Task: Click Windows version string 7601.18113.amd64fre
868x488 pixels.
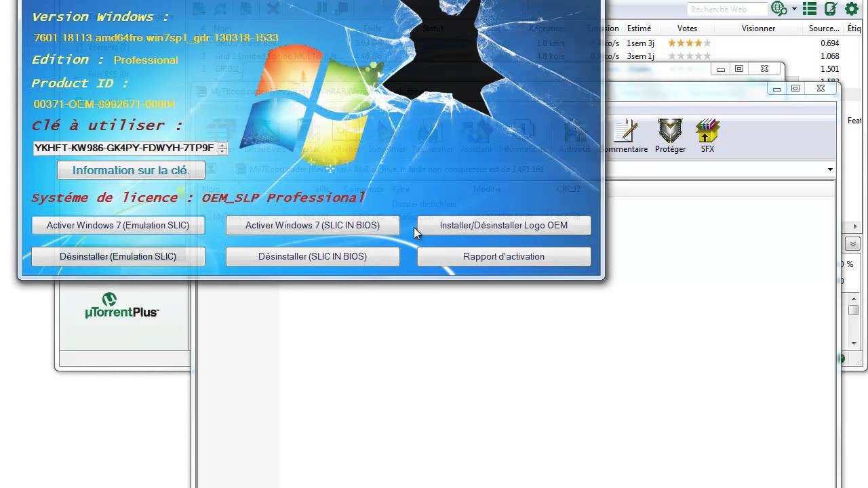Action: click(156, 38)
